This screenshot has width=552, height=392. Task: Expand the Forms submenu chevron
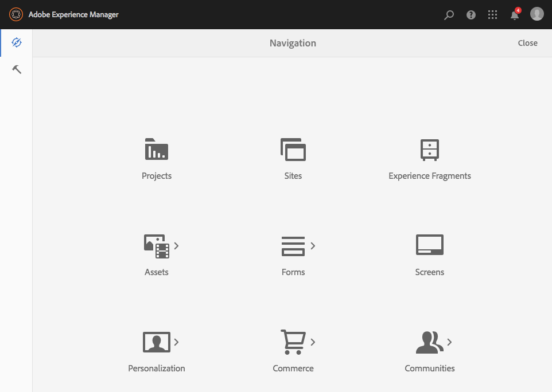[x=313, y=245]
